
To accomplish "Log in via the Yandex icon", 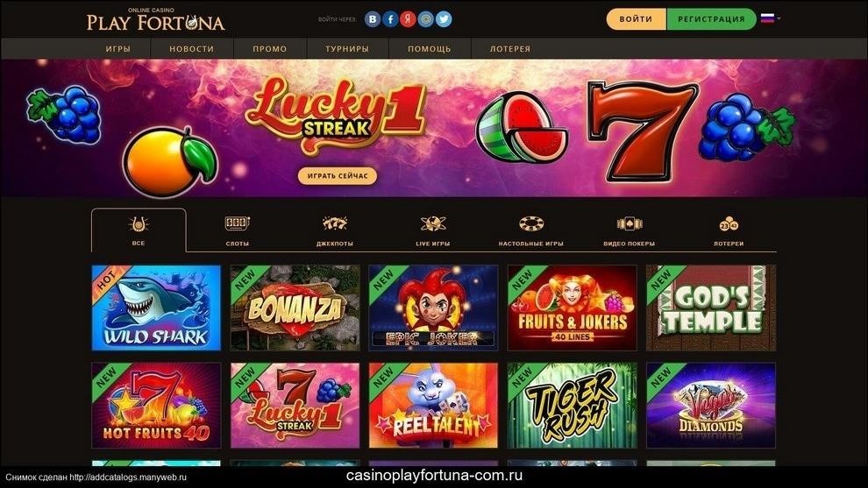I will pyautogui.click(x=408, y=19).
